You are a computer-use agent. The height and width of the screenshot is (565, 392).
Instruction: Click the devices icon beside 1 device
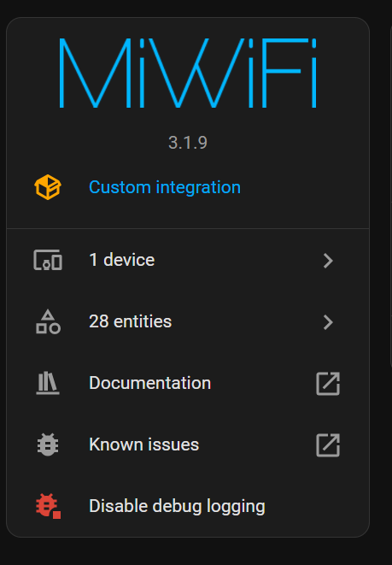tap(48, 260)
